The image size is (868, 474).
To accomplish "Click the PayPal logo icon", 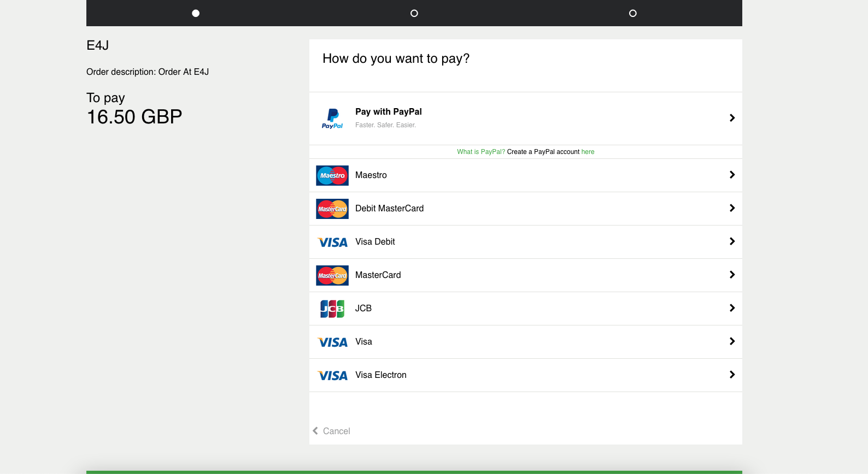I will 332,118.
